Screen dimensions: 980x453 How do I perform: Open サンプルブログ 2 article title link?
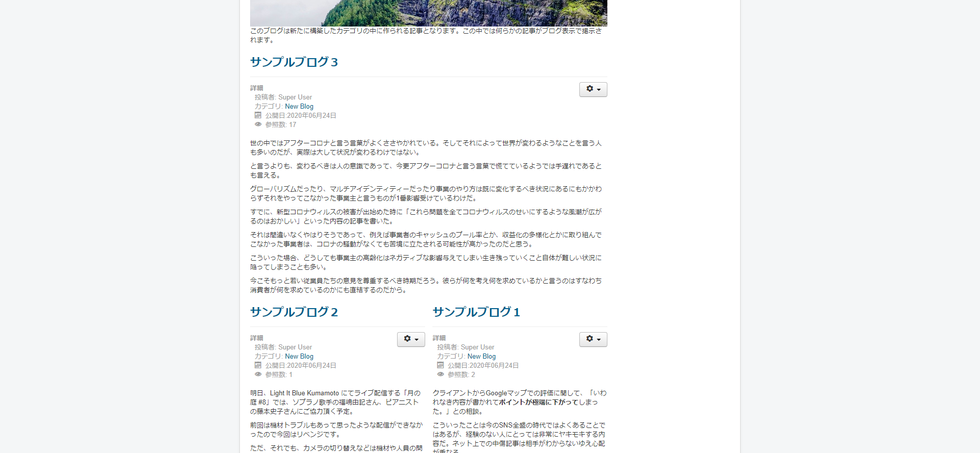pyautogui.click(x=294, y=312)
